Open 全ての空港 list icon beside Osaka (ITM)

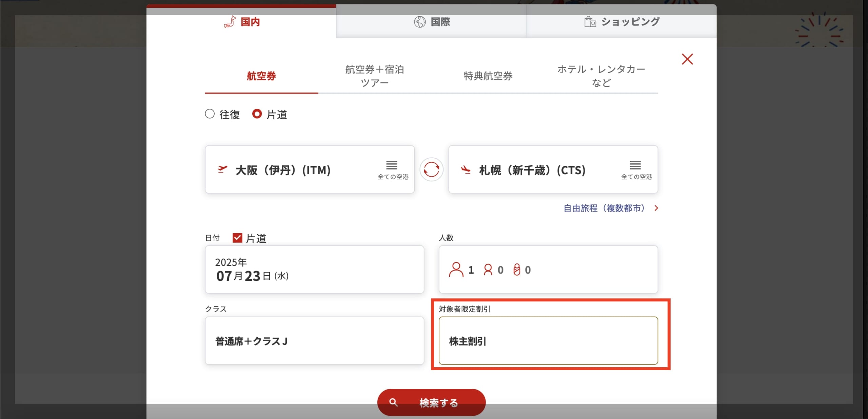coord(391,165)
